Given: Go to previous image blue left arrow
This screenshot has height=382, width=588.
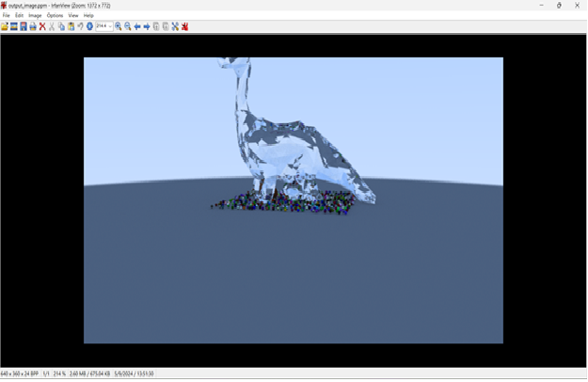Looking at the screenshot, I should (x=137, y=26).
